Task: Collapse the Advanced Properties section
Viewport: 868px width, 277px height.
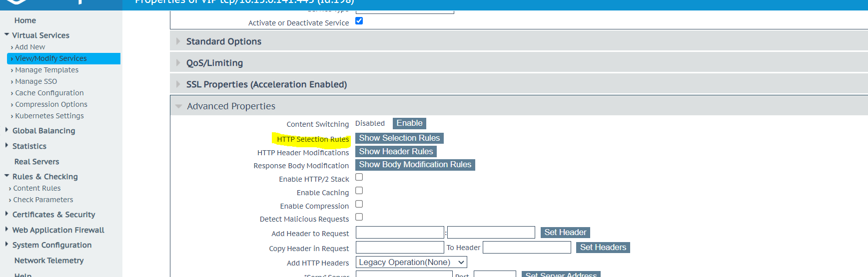Action: coord(230,106)
